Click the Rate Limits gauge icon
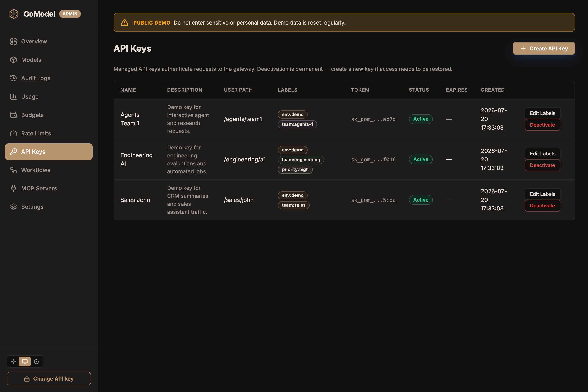This screenshot has width=588, height=392. 13,133
